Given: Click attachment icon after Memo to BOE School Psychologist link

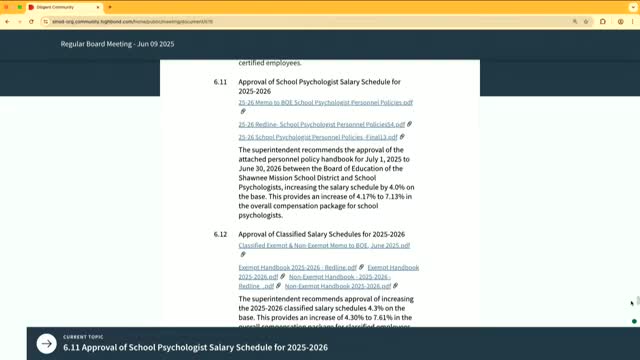Looking at the screenshot, I should coord(243,111).
